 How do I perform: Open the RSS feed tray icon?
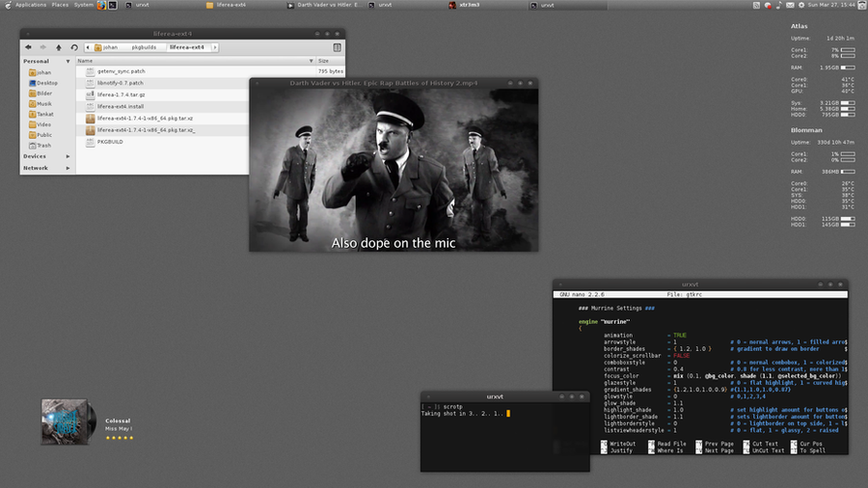click(756, 5)
